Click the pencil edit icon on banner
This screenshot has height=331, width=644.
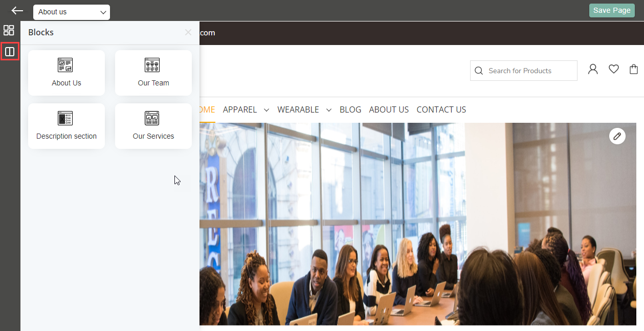click(x=617, y=136)
